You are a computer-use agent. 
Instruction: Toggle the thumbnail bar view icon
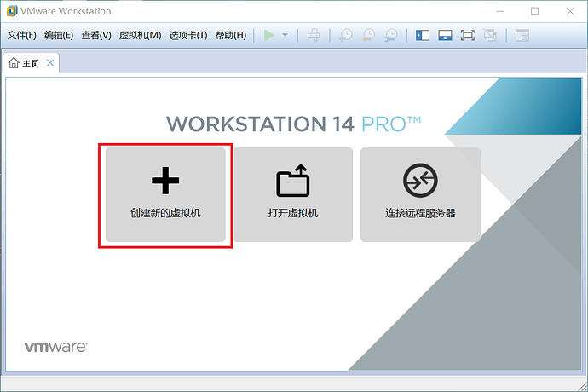(445, 35)
